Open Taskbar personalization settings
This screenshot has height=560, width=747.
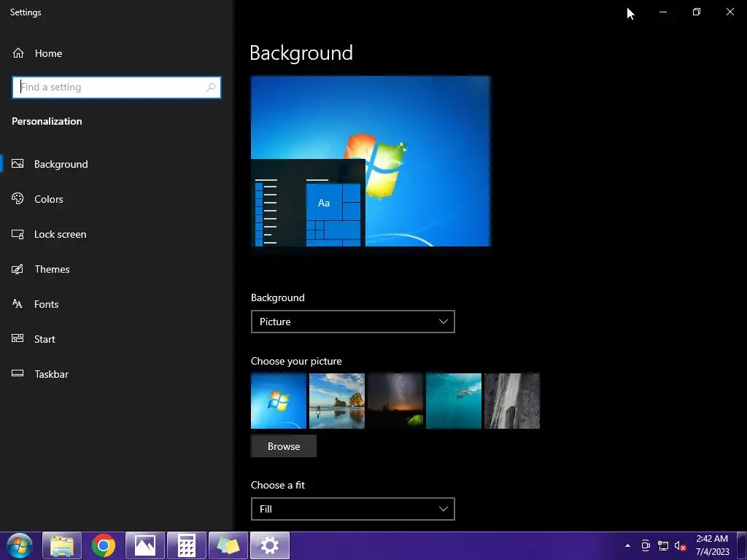point(52,374)
